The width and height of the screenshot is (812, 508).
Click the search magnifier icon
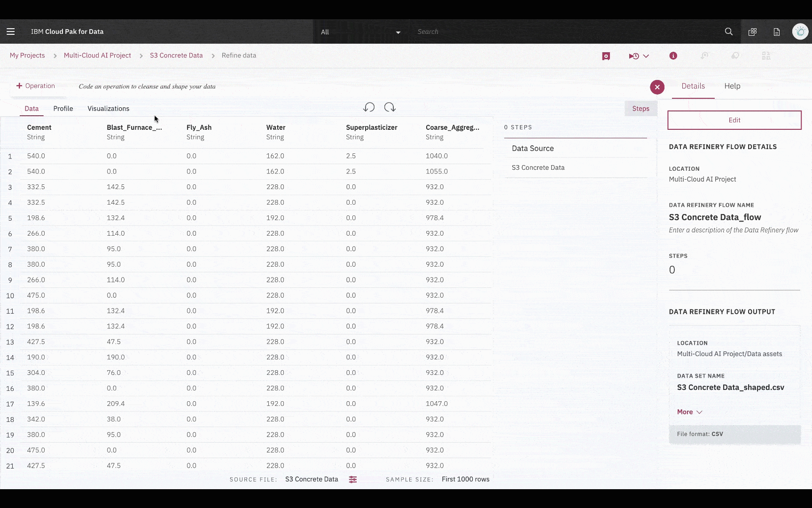point(729,32)
